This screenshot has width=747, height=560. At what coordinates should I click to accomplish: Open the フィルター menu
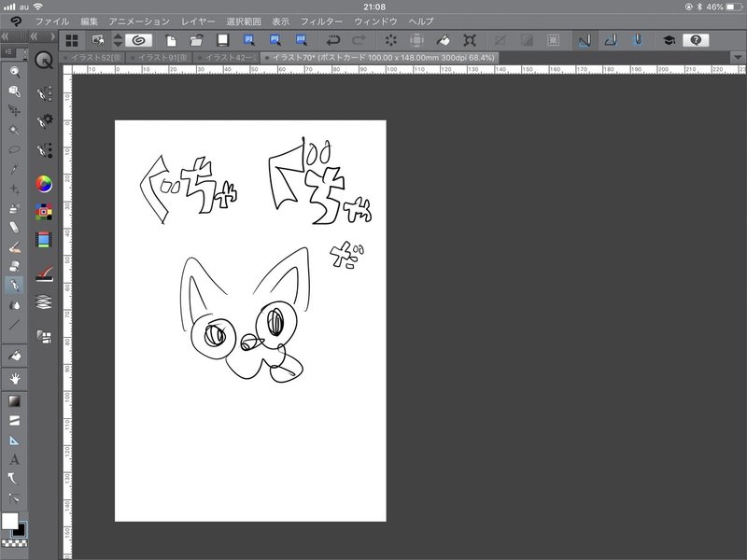(321, 21)
